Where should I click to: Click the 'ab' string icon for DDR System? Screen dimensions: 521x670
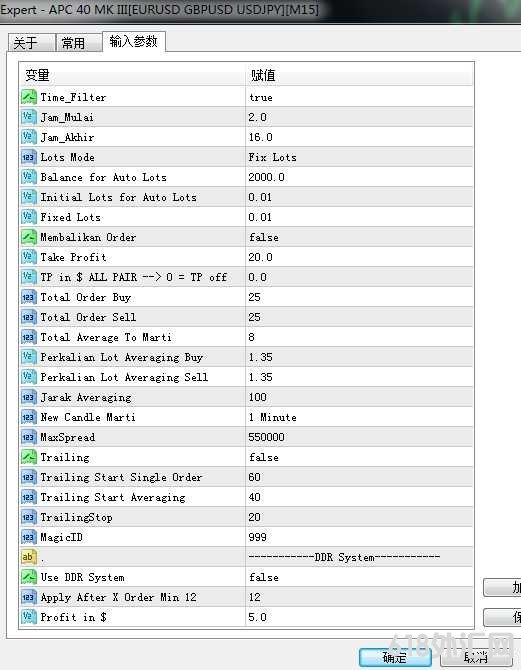29,557
